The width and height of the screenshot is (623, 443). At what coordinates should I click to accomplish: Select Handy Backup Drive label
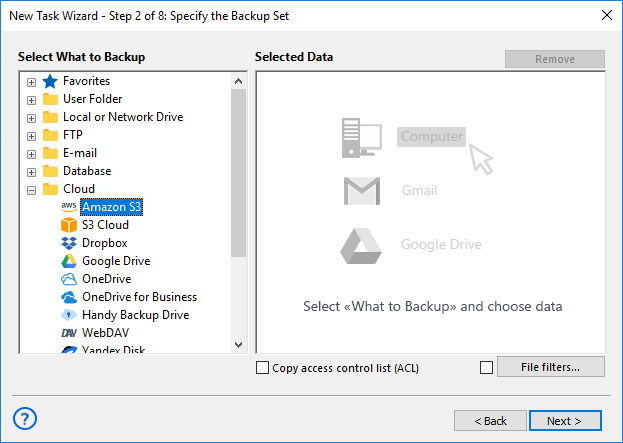click(x=135, y=315)
